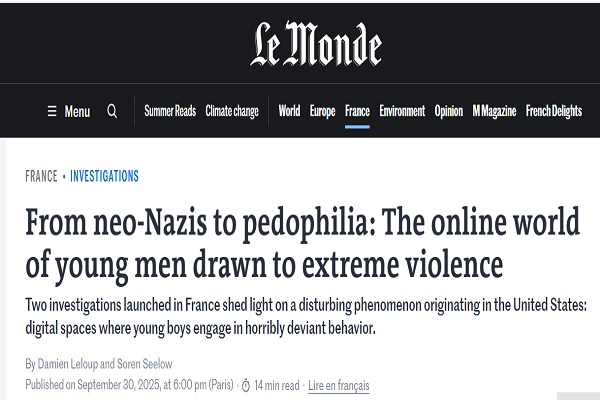Screen dimensions: 600x400
Task: Select the active France tab
Action: 357,111
